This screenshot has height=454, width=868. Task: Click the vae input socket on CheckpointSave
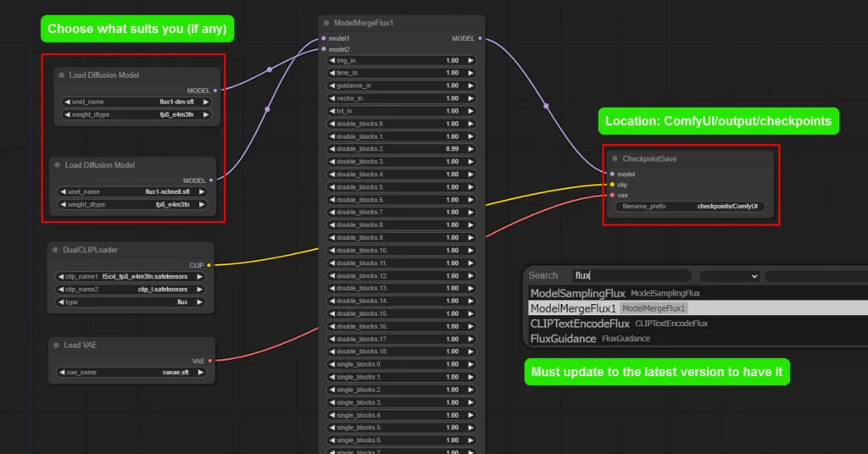click(x=612, y=195)
